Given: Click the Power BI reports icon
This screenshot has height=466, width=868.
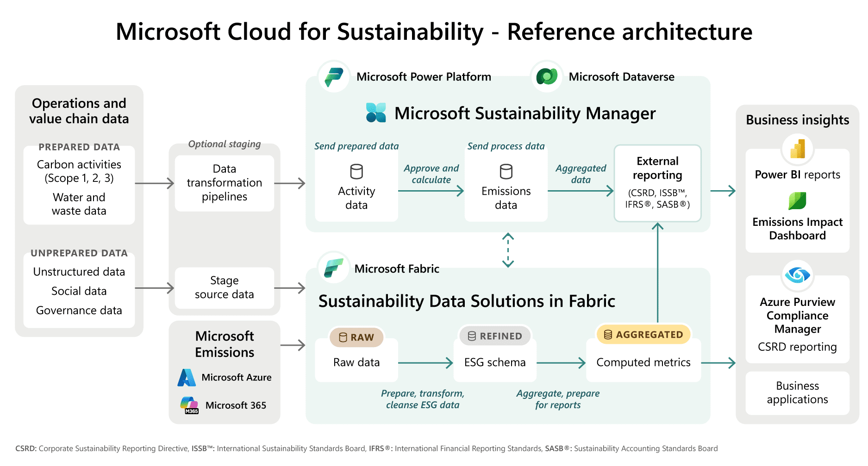Looking at the screenshot, I should pos(797,149).
